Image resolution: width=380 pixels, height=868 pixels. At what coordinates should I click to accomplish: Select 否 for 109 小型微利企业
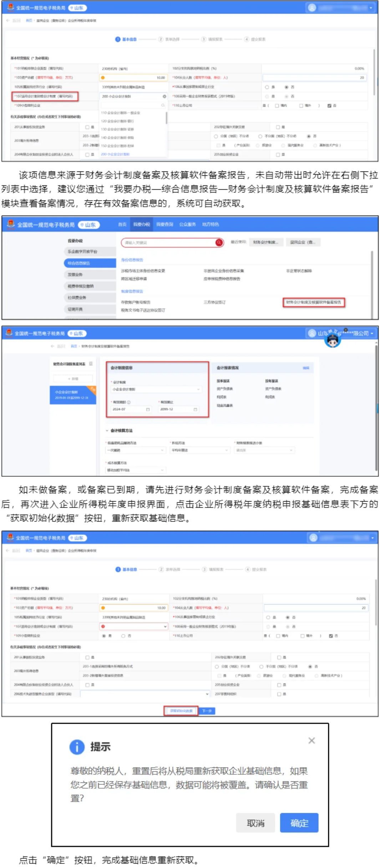click(x=123, y=636)
